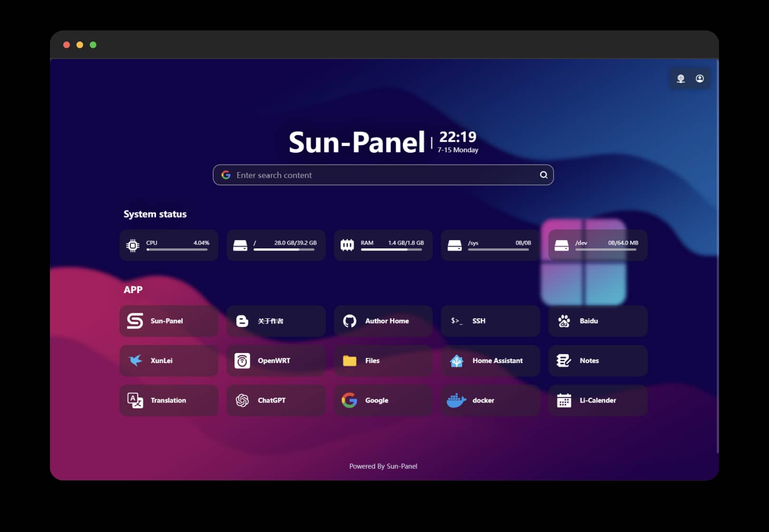Click the 22:19 clock text

[x=458, y=137]
